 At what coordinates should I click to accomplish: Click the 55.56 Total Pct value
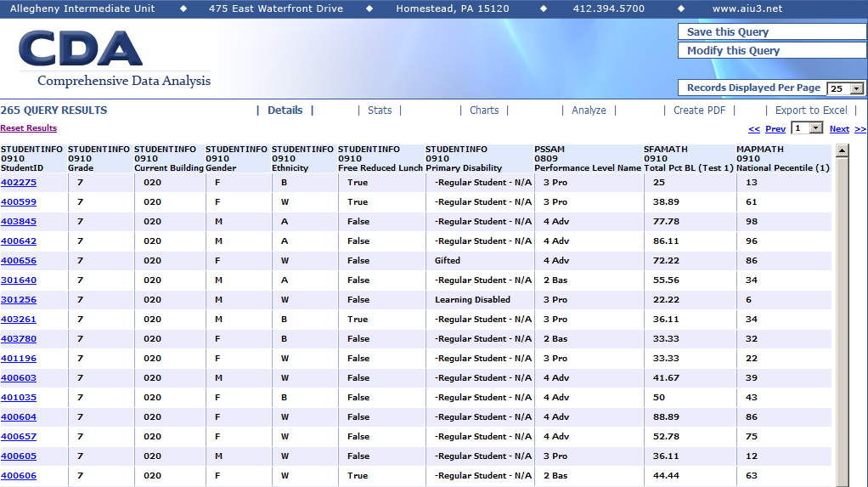click(x=666, y=280)
